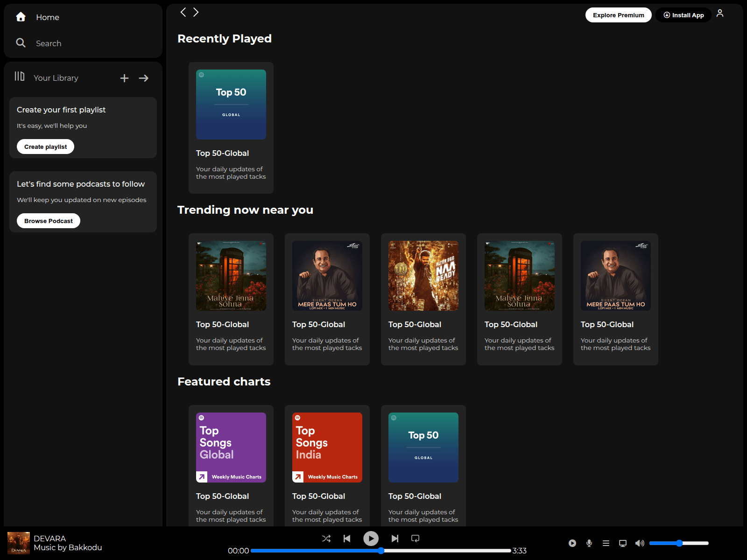
Task: Open now playing view icon
Action: pyautogui.click(x=572, y=543)
